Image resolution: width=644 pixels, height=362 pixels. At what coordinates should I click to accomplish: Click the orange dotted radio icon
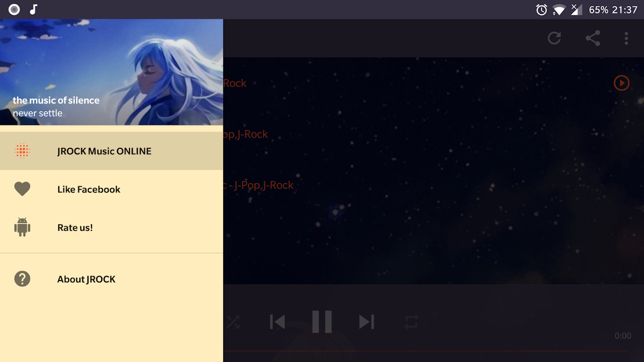(22, 151)
